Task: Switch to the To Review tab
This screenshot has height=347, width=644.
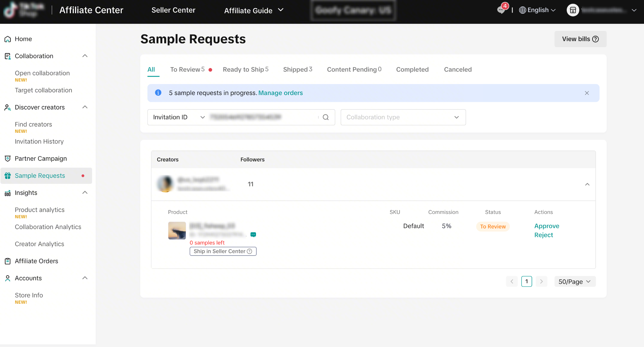Action: pos(187,70)
